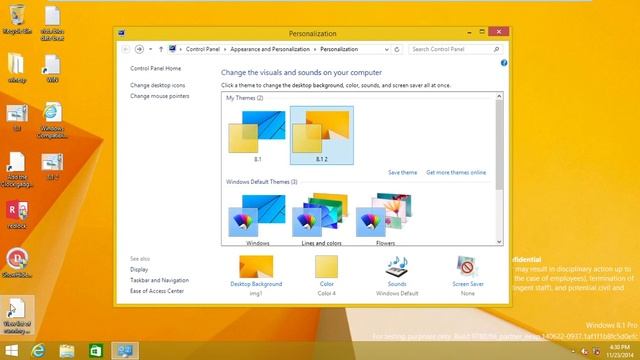Open File Explorer from the taskbar
The image size is (640, 360).
pos(67,351)
